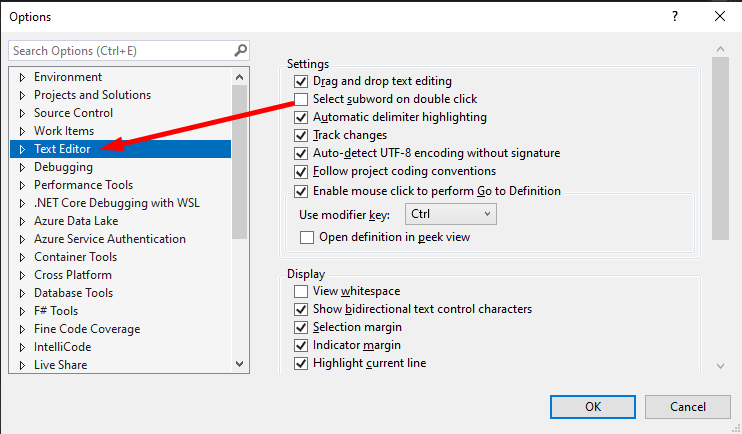Uncheck Highlight current line
Viewport: 742px width, 434px height.
[x=301, y=363]
